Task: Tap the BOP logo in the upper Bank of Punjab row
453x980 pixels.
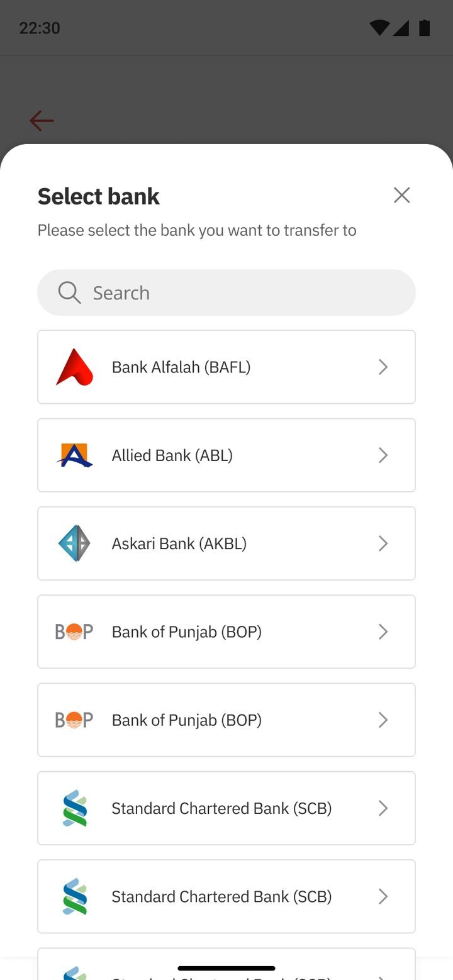Action: pos(74,632)
